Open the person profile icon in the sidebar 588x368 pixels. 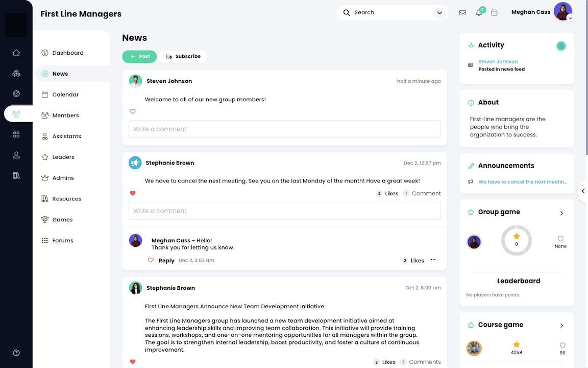tap(16, 155)
